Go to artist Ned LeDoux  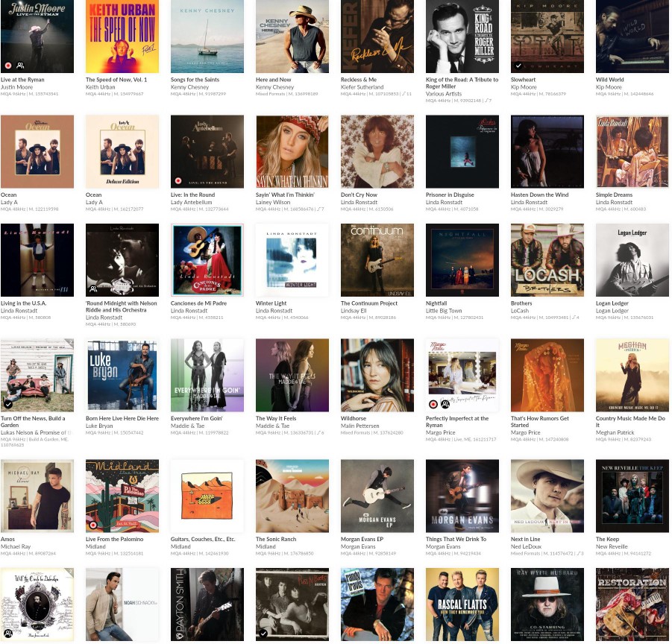526,547
